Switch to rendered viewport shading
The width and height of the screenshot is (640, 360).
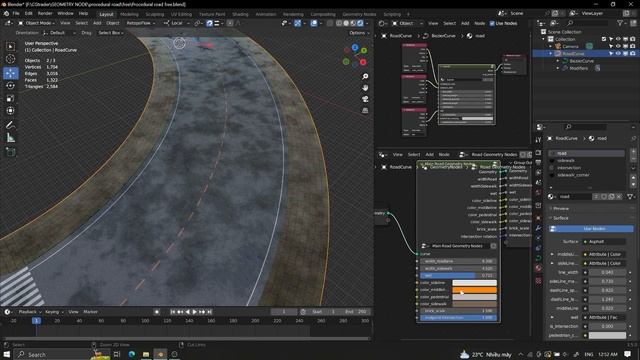click(x=360, y=23)
